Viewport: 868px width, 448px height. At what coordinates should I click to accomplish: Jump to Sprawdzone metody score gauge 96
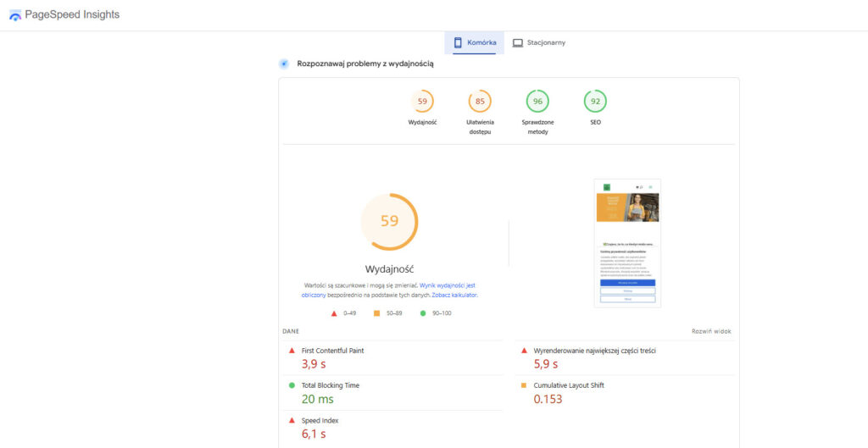(537, 102)
